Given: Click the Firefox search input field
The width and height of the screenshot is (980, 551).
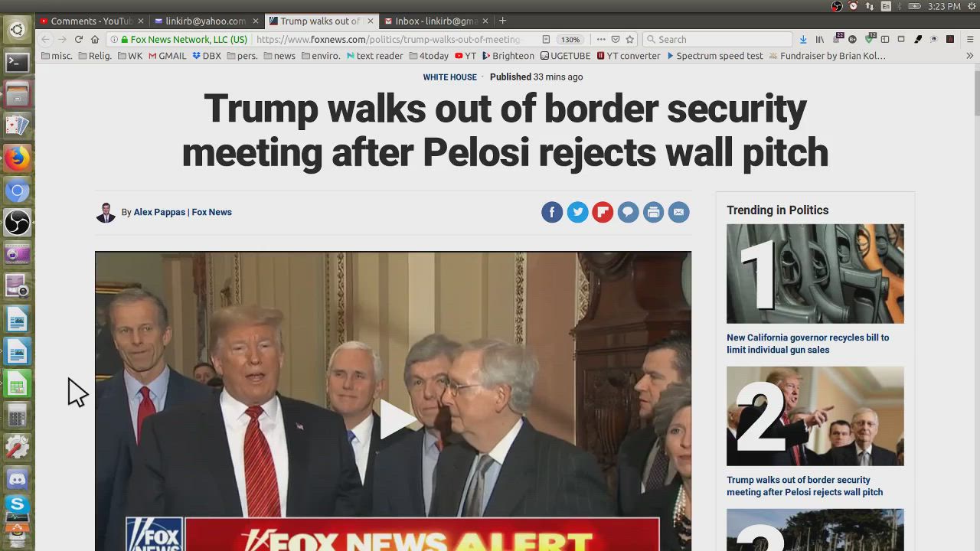Looking at the screenshot, I should click(717, 39).
